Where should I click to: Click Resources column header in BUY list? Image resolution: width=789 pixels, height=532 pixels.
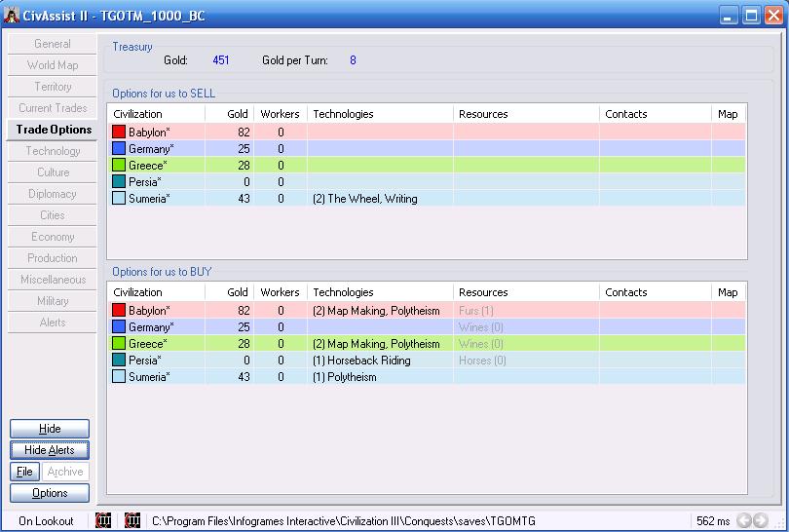pyautogui.click(x=526, y=292)
